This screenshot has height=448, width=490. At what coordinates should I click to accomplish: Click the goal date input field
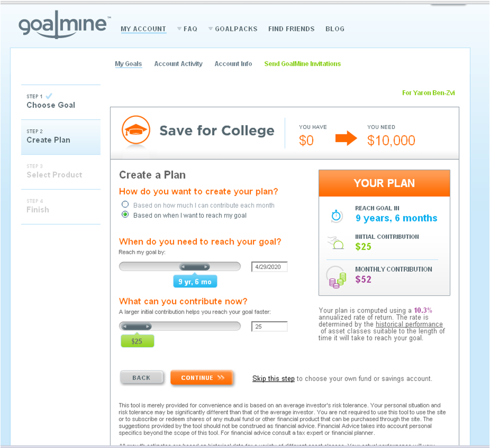269,267
